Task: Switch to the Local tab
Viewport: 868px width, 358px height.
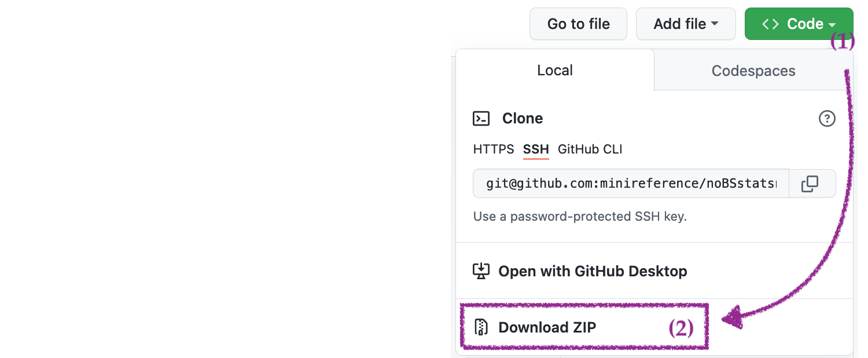Action: pos(554,70)
